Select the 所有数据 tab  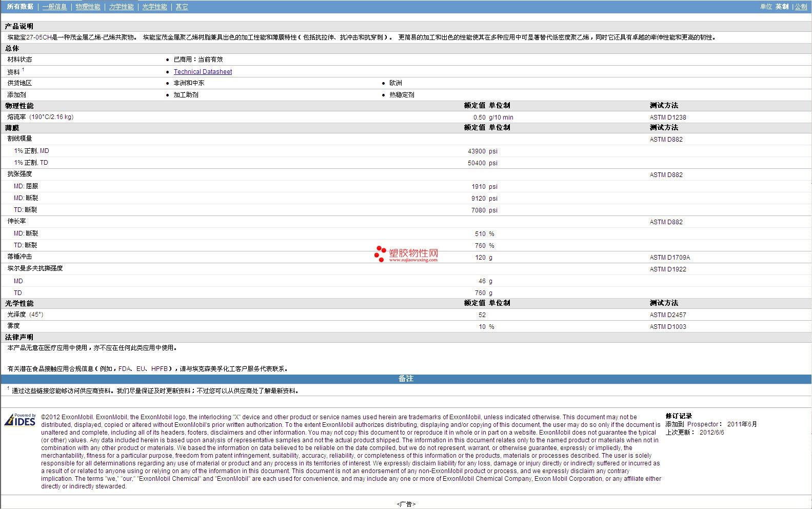point(20,7)
